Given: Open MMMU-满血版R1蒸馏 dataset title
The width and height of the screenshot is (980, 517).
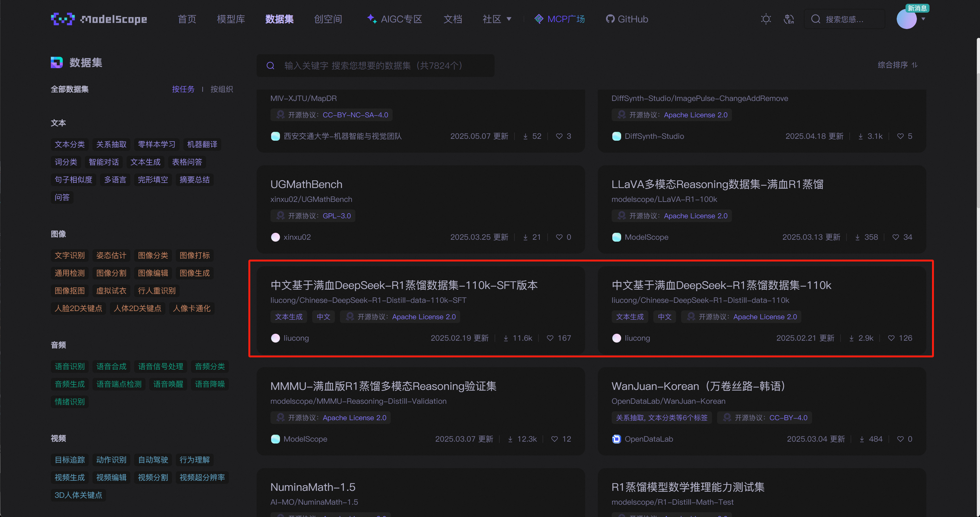Looking at the screenshot, I should (383, 386).
